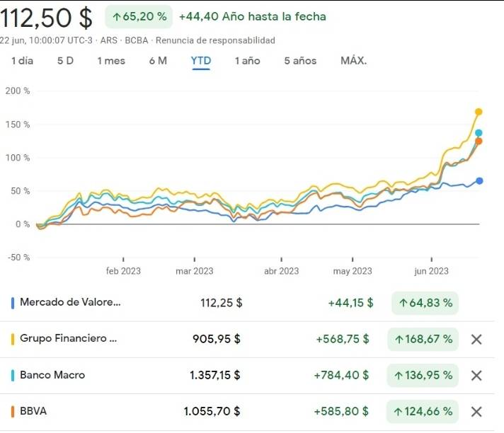Click the blue Mercado de Valores endpoint dot

tap(479, 181)
